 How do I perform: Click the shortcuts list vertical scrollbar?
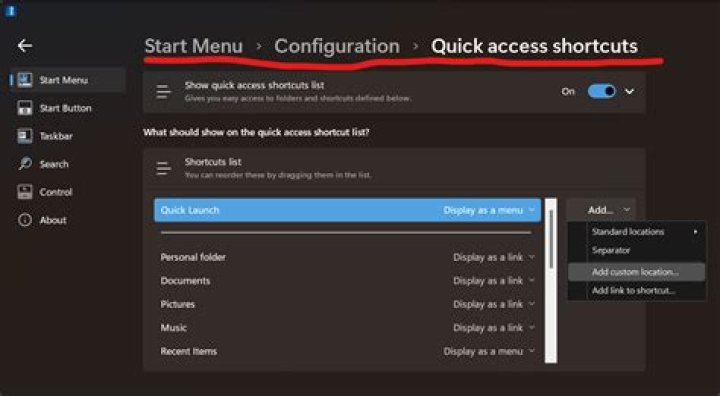pos(551,280)
